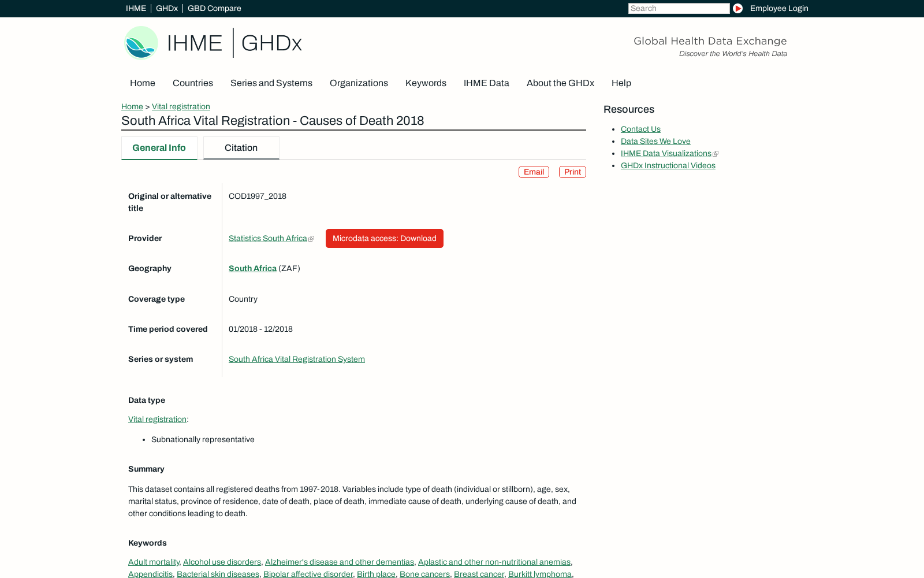Open GHDx Instructional Videos link

668,165
